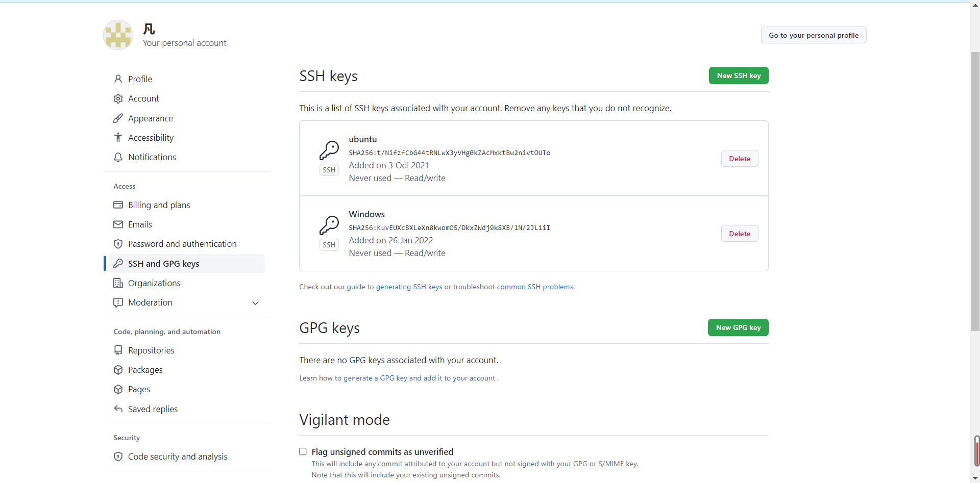Image resolution: width=980 pixels, height=483 pixels.
Task: Click the Code security shield icon
Action: click(x=118, y=456)
